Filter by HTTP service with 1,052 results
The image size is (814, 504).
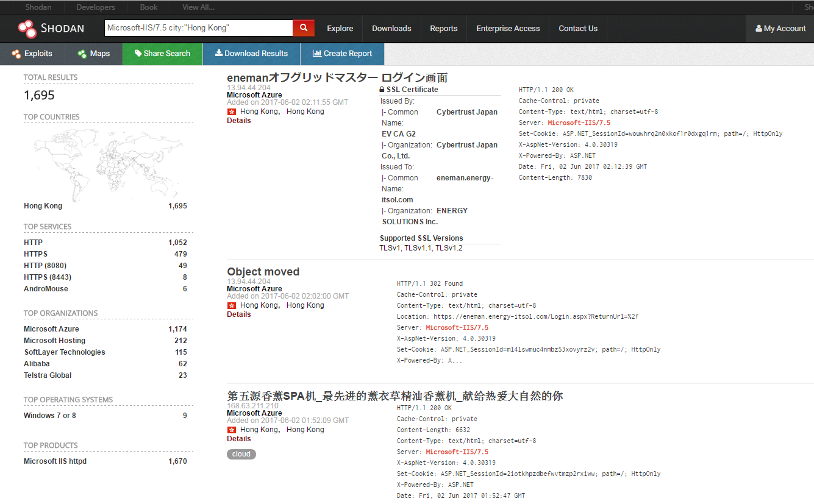point(33,243)
